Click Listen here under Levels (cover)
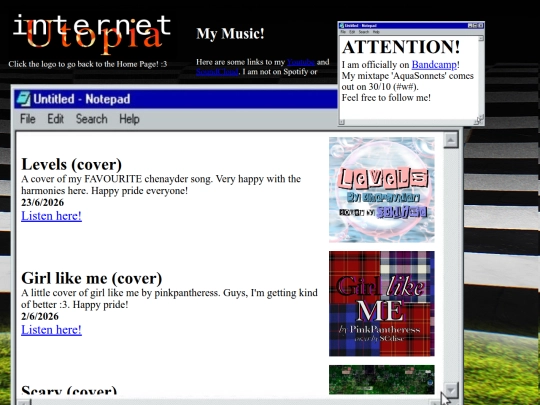Image resolution: width=540 pixels, height=405 pixels. coord(51,216)
